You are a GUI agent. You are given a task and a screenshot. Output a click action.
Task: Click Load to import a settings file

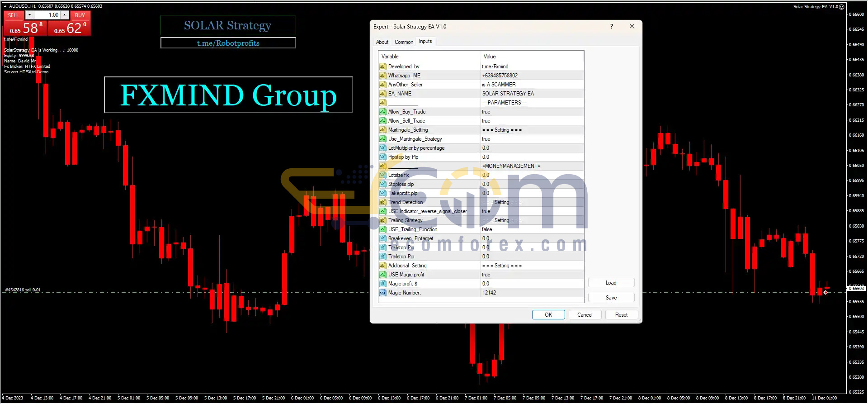pos(611,283)
